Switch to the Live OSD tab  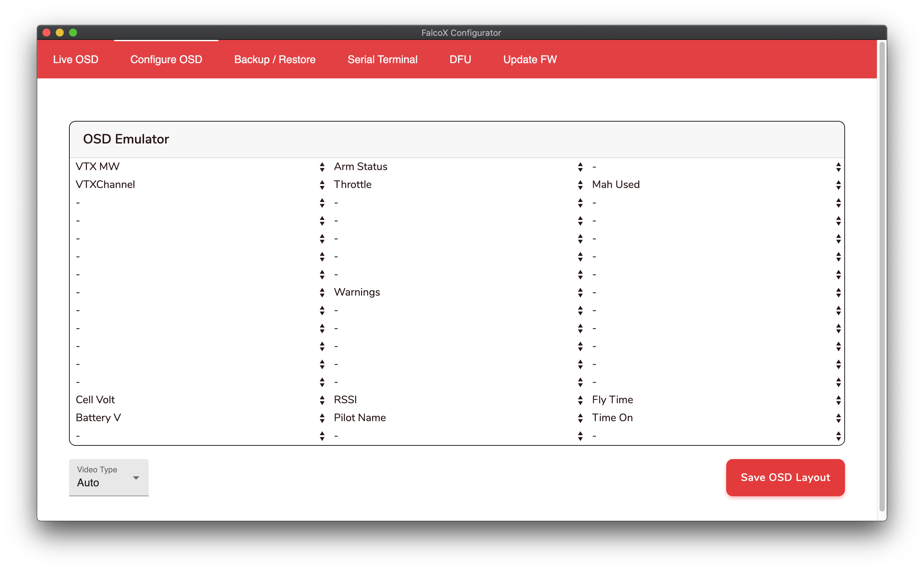(x=76, y=59)
